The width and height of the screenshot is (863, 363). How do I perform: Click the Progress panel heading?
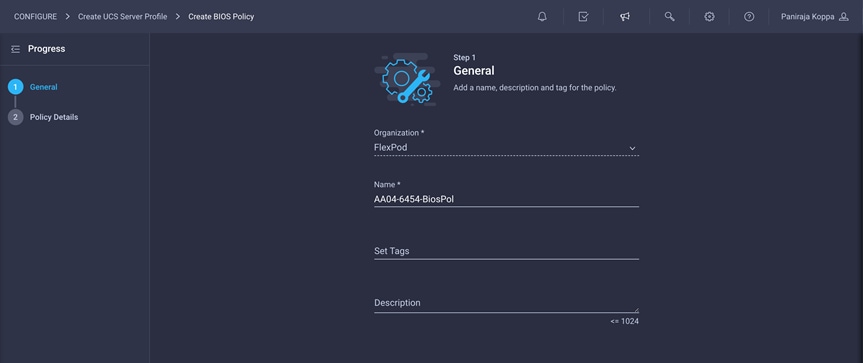(47, 49)
